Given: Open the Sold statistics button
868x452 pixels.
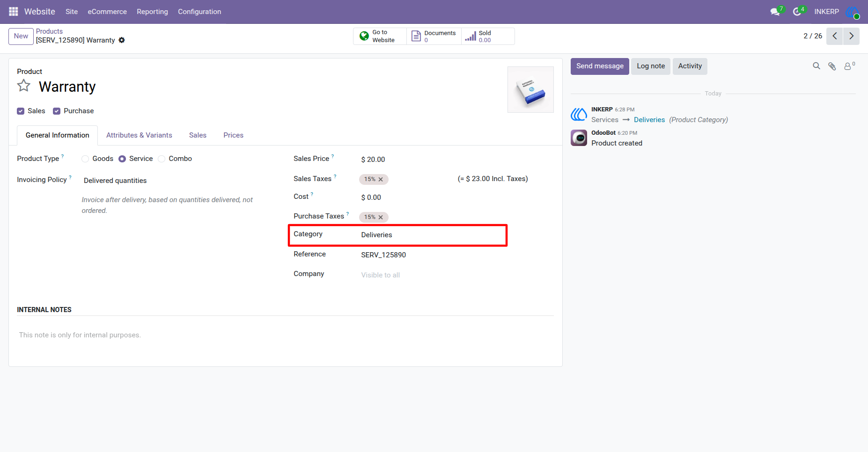Looking at the screenshot, I should pyautogui.click(x=487, y=36).
